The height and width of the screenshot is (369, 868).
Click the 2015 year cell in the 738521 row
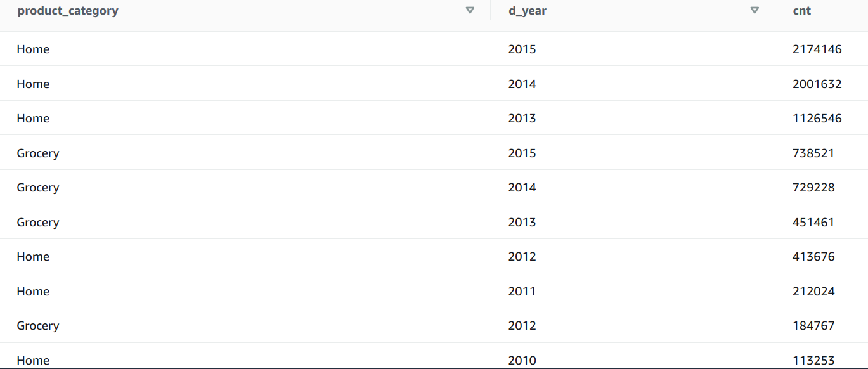(x=522, y=153)
